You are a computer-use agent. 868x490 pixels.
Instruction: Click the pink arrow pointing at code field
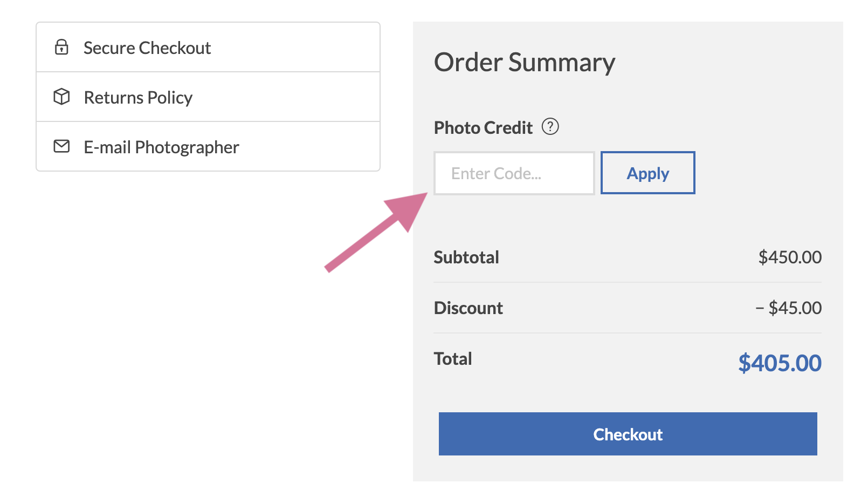pyautogui.click(x=376, y=233)
